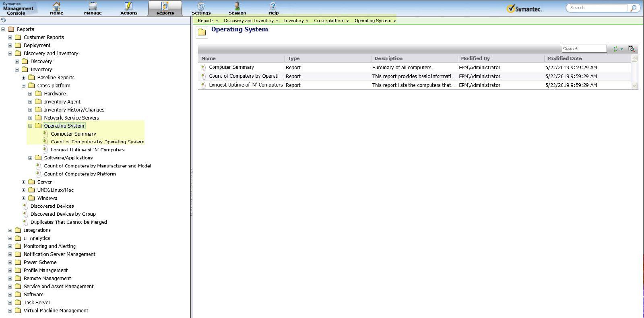The width and height of the screenshot is (644, 318).
Task: Click the Power Scheme folder icon
Action: coord(18,262)
